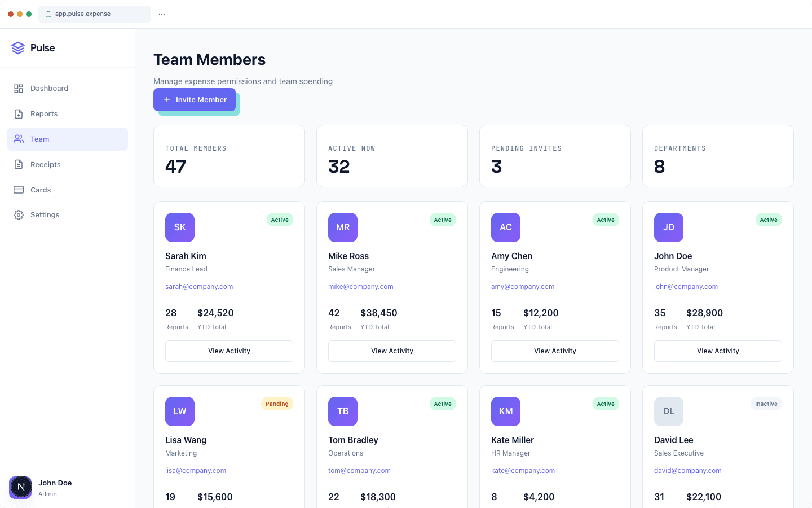This screenshot has width=812, height=508.
Task: Click the Cards credit card icon
Action: point(19,190)
